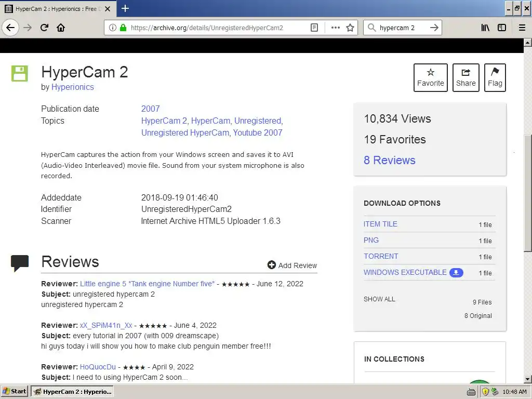Click the security shield tray icon

(486, 392)
